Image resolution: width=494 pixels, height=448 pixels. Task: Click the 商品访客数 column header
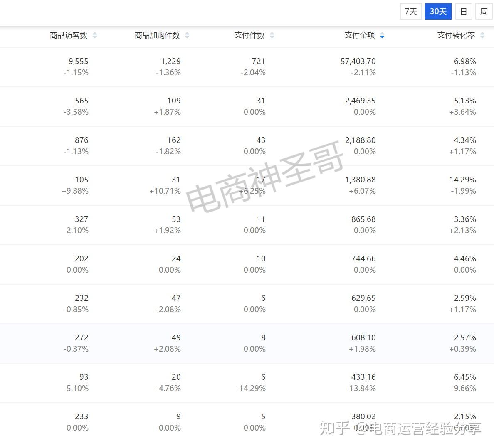click(x=69, y=35)
